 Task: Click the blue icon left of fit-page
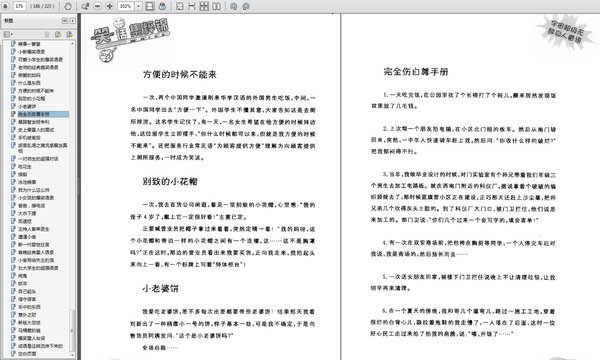[162, 6]
